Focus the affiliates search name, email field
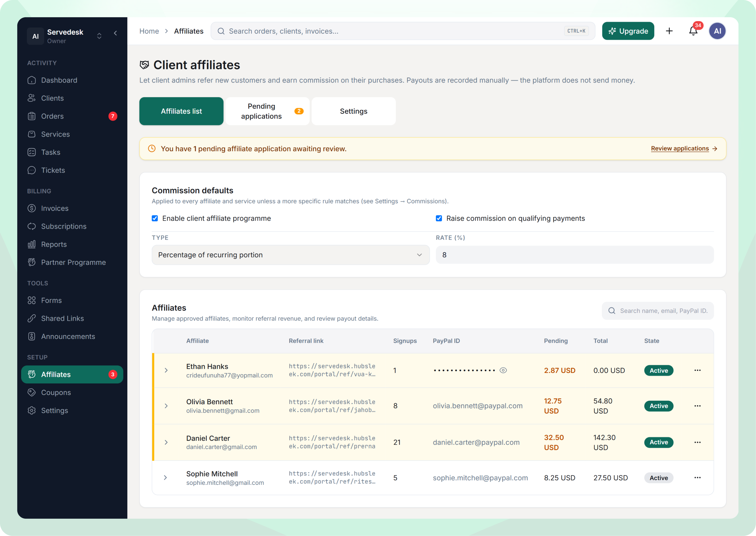Image resolution: width=756 pixels, height=536 pixels. click(x=657, y=311)
